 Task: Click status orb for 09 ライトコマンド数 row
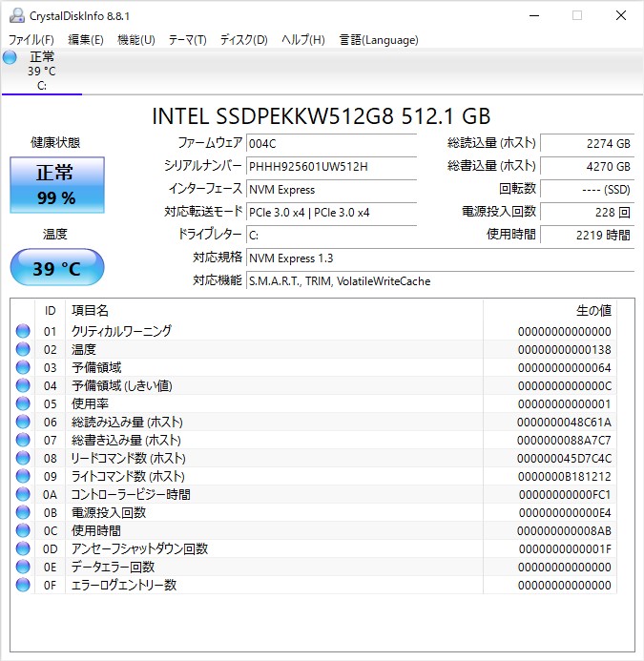[x=23, y=476]
